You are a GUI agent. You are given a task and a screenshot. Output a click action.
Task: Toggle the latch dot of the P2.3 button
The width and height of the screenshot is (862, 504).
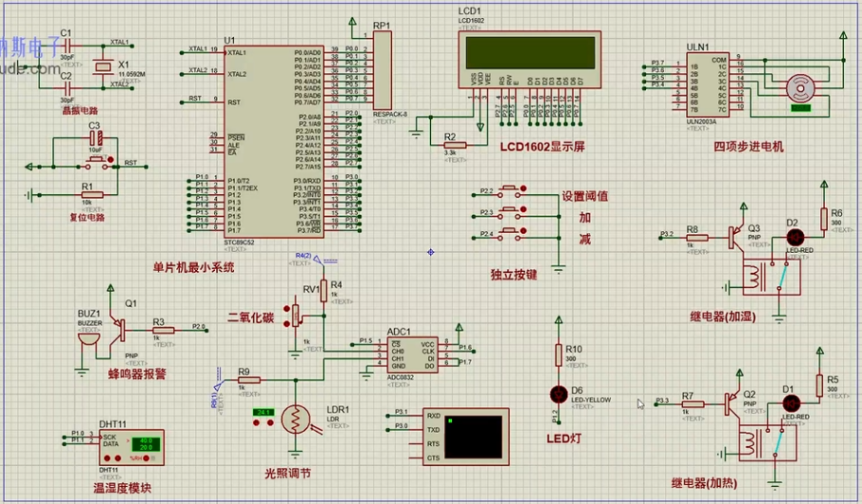click(x=524, y=210)
